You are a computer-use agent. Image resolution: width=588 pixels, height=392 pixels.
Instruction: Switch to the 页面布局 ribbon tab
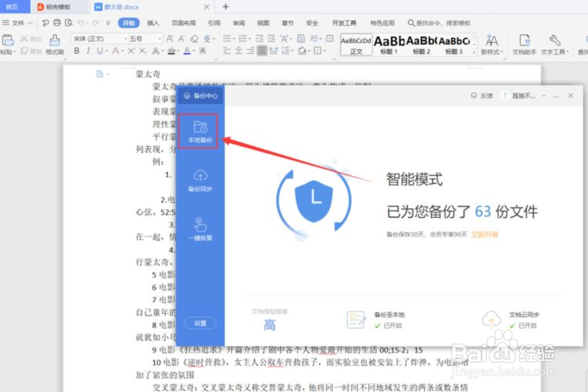pyautogui.click(x=184, y=23)
